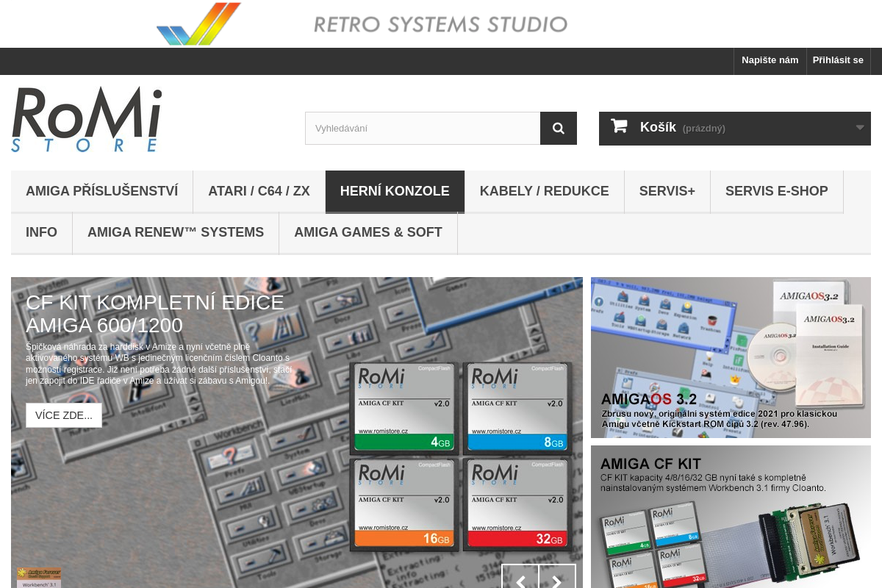Select the next slide arrow on carousel

coord(556,580)
